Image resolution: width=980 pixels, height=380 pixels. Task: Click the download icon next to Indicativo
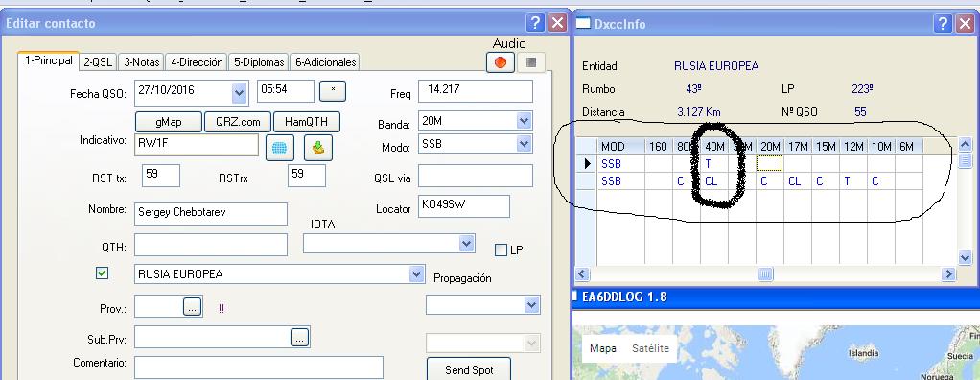[x=318, y=148]
